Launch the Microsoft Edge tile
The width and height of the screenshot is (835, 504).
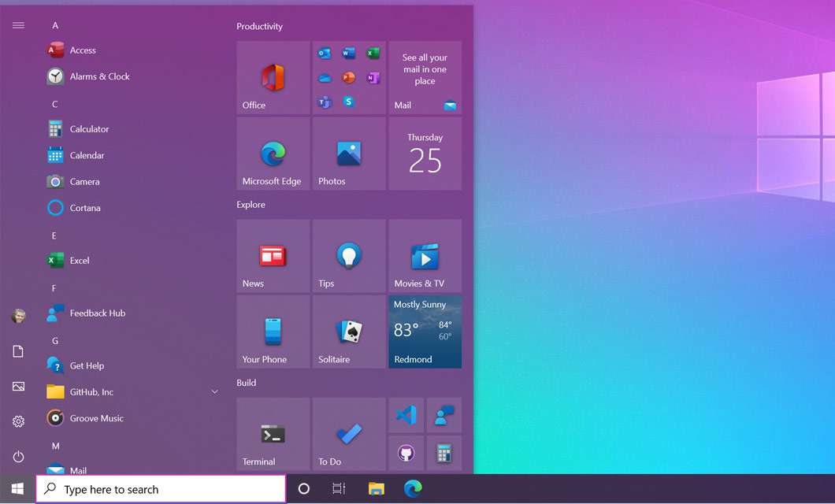click(x=273, y=154)
